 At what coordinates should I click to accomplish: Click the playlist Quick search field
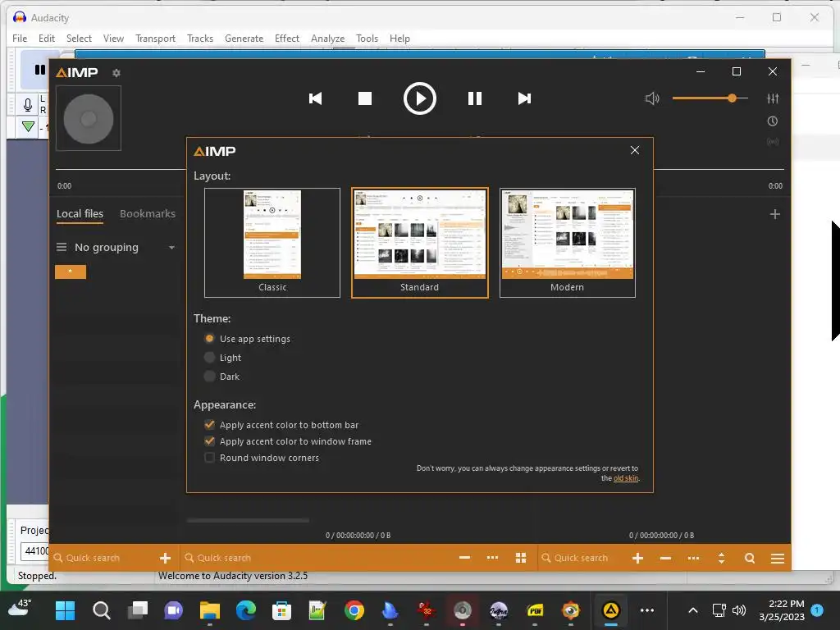pos(583,558)
